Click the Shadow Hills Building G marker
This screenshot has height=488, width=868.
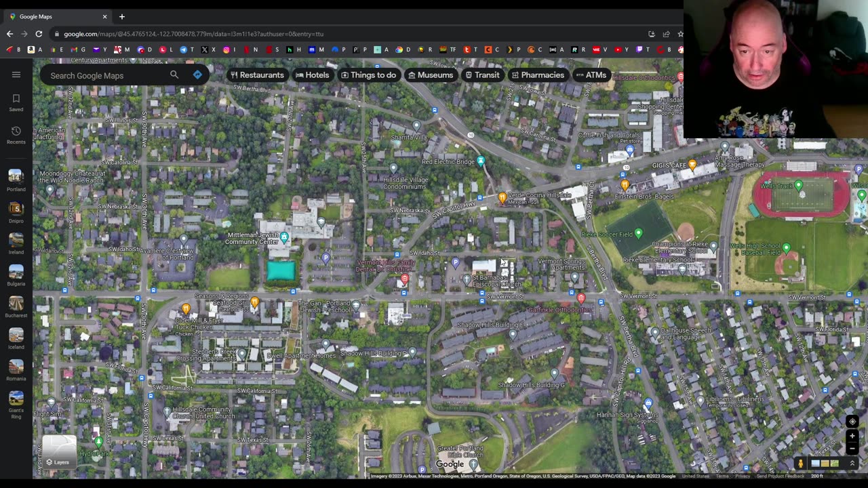point(554,373)
